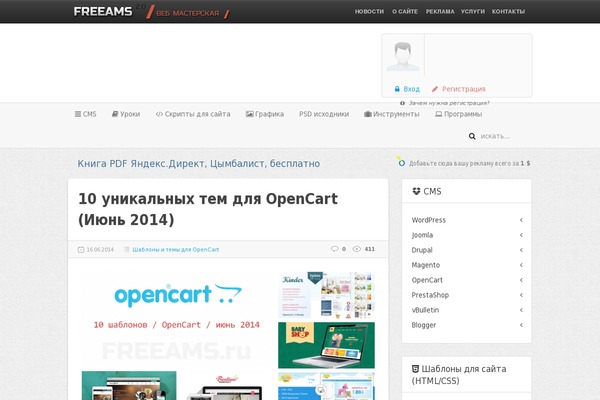Click the laptop icon beside Программы
Viewport: 600px width, 400px height.
click(439, 114)
